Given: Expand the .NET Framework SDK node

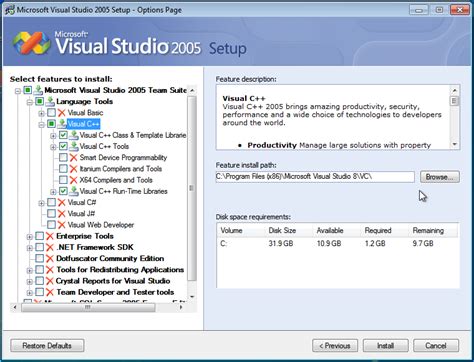Looking at the screenshot, I should [29, 248].
